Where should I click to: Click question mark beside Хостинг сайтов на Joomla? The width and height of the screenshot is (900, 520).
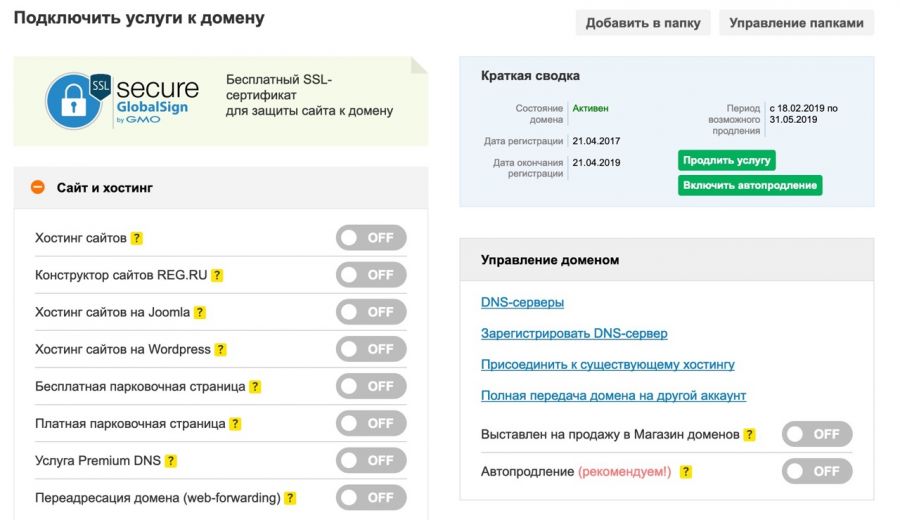[200, 313]
